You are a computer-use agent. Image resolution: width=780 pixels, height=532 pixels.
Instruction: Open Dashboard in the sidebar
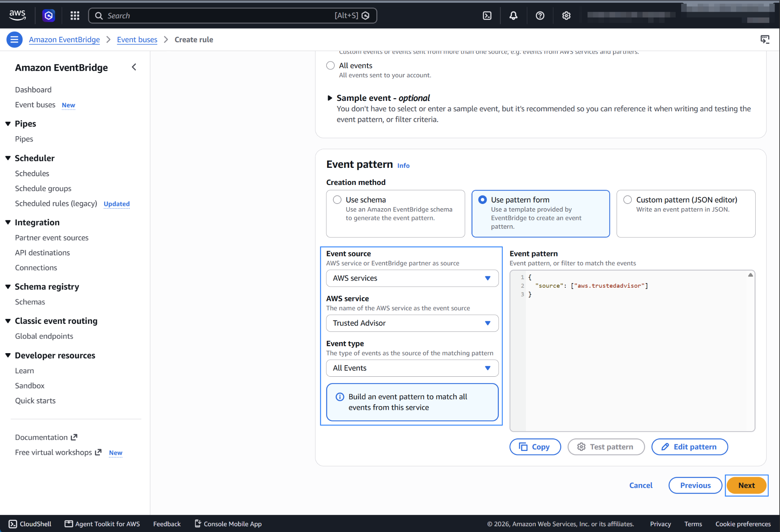(x=33, y=90)
